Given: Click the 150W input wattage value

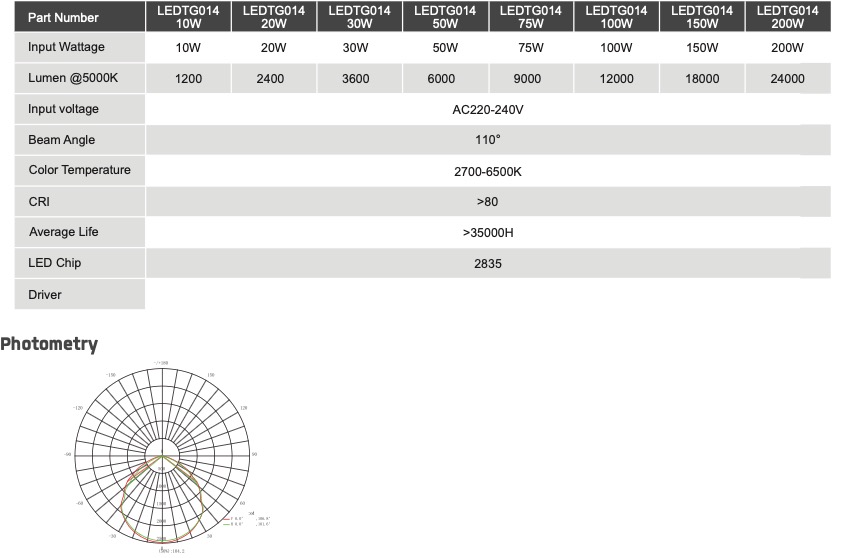Looking at the screenshot, I should [x=702, y=48].
